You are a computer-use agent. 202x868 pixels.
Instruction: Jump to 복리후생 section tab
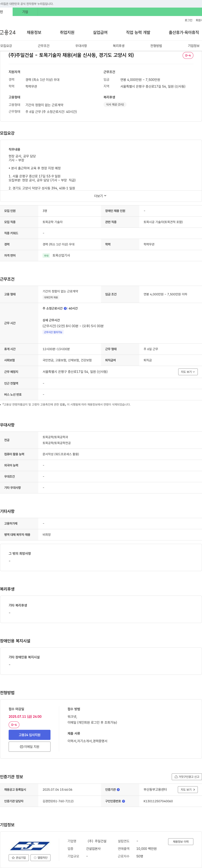coord(118,46)
